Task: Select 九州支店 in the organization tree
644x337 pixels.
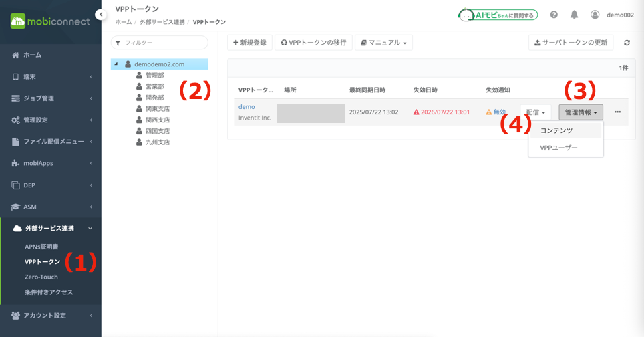Action: point(158,142)
